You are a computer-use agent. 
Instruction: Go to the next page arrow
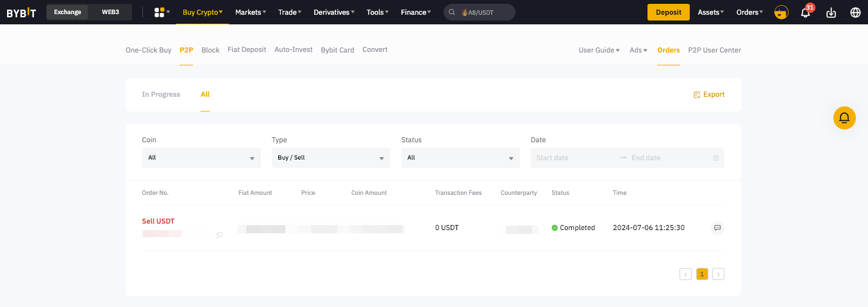[x=718, y=274]
